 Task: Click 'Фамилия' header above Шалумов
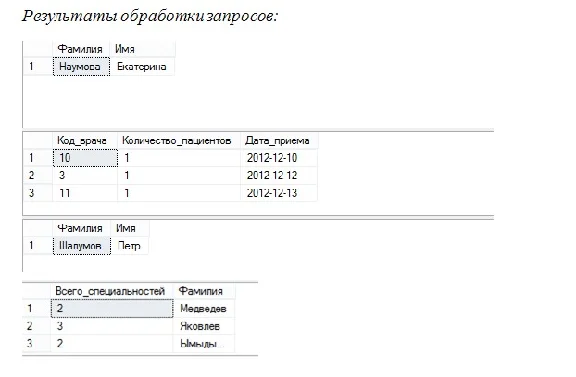(82, 228)
